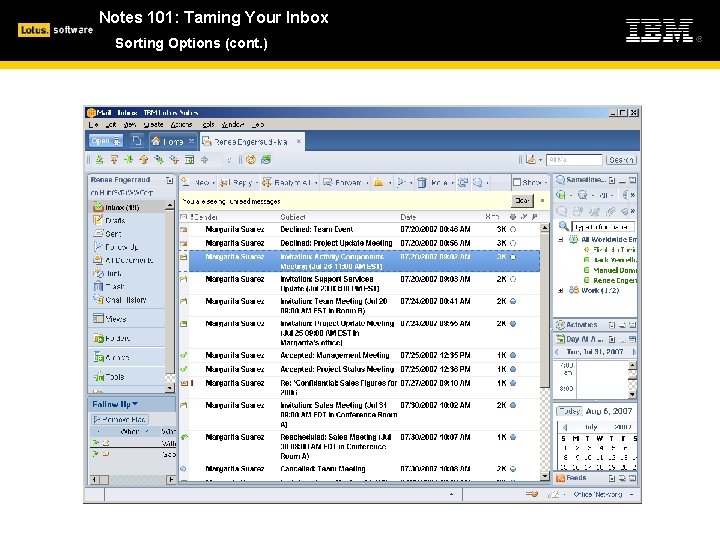Click the New message button
720x540 pixels.
(198, 183)
